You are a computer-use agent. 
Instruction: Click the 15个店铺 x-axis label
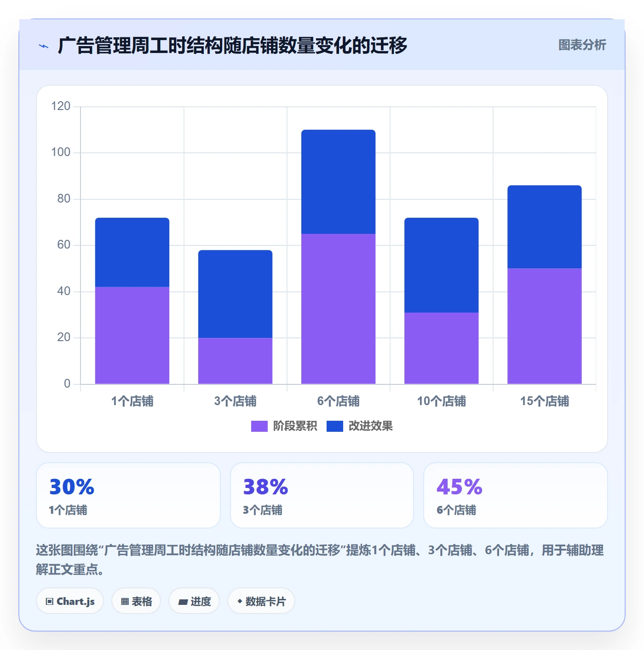point(544,401)
